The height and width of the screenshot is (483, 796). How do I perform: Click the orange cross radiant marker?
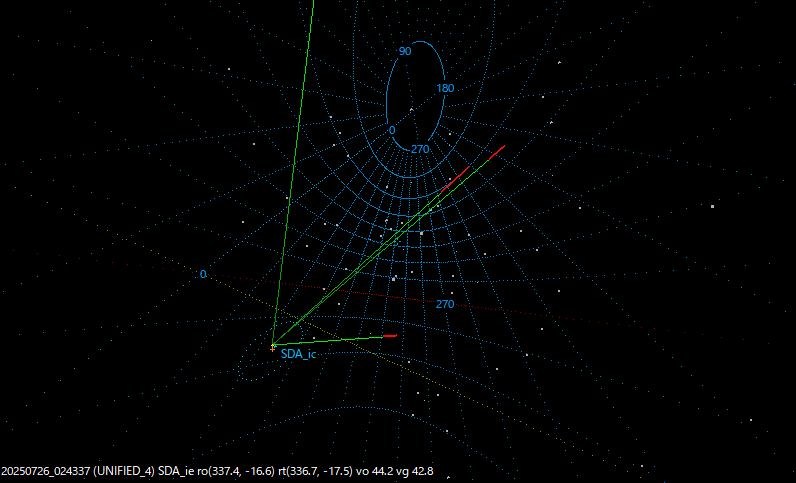tap(273, 348)
